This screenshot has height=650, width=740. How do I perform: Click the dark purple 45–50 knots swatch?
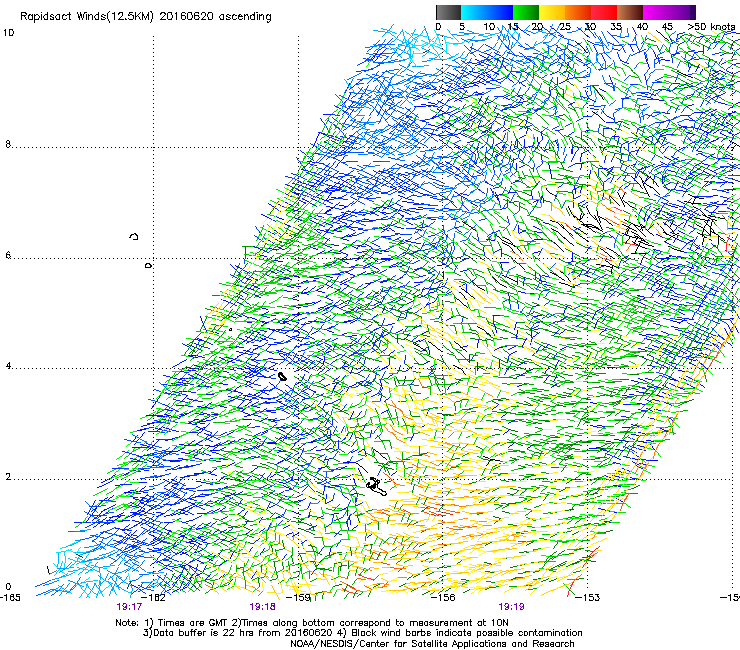click(682, 12)
